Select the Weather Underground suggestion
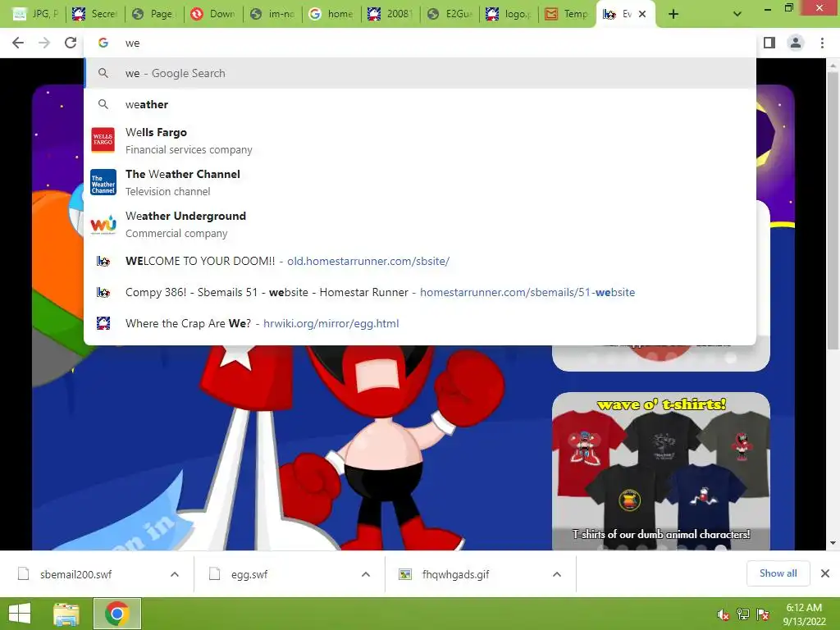 [x=420, y=224]
